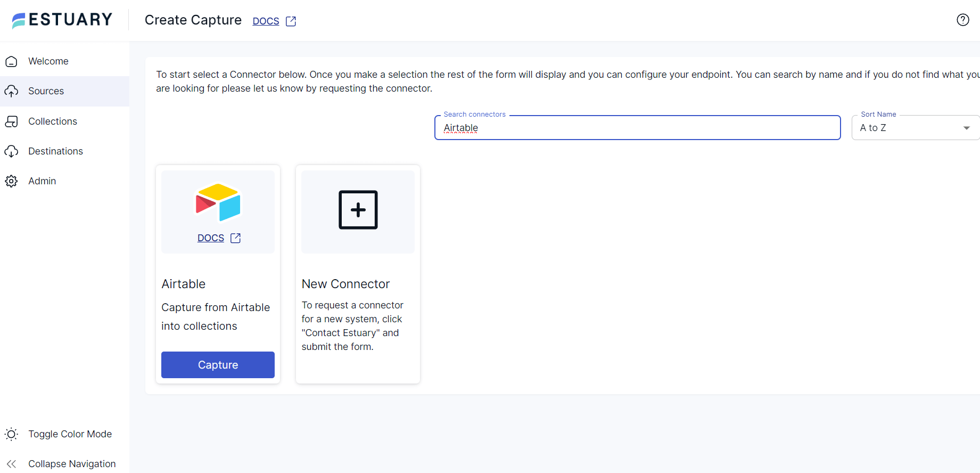Open the Admin section
The width and height of the screenshot is (980, 473).
[x=64, y=181]
